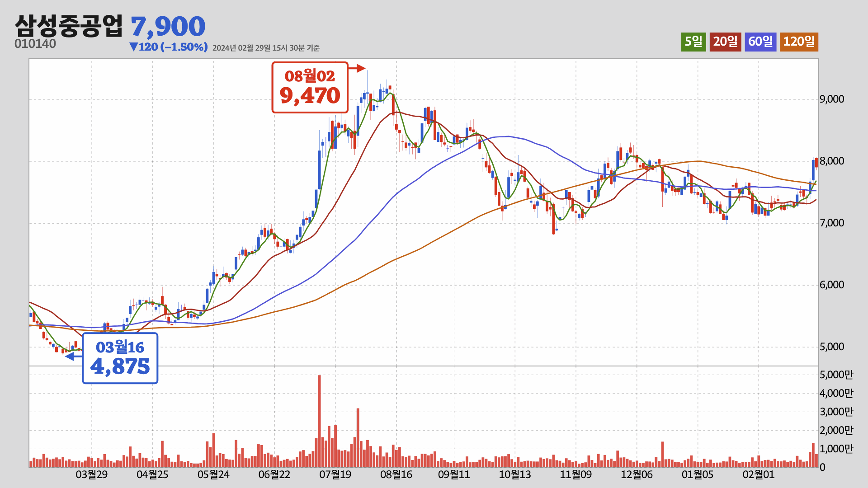The width and height of the screenshot is (868, 488).
Task: Click the 4,000만 volume axis label
Action: [x=836, y=393]
